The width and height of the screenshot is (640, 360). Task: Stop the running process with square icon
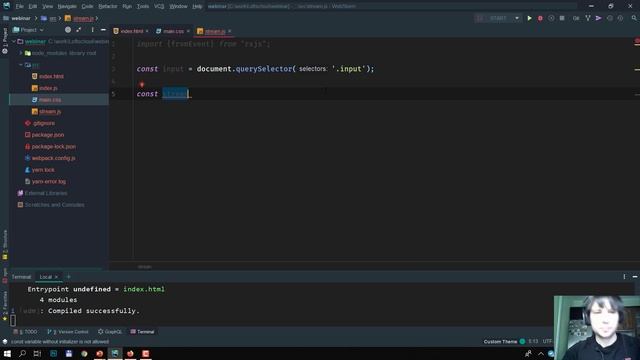point(562,18)
